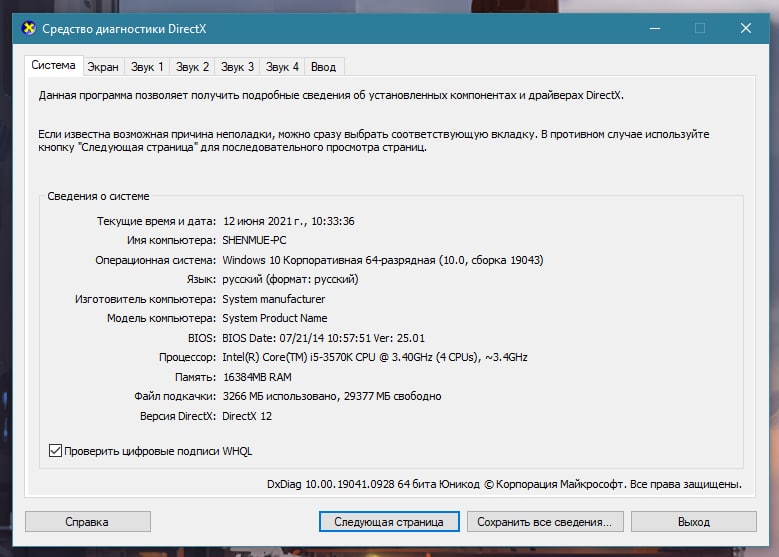Click the Изготовитель компьютера label

146,299
